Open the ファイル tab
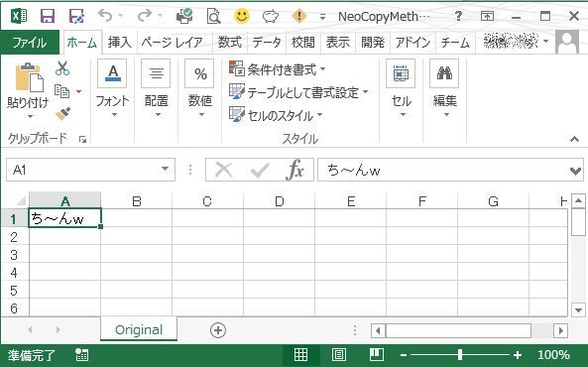The image size is (588, 367). coord(30,42)
